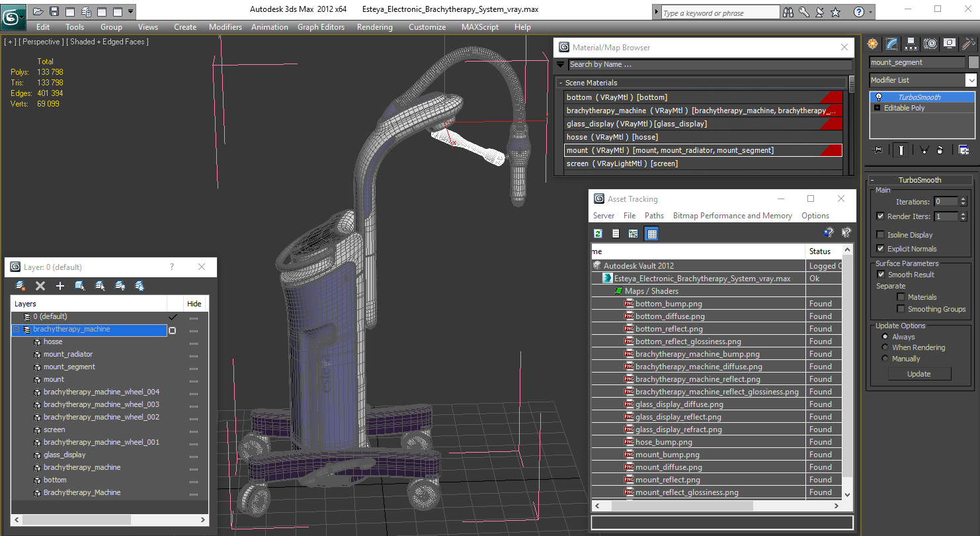Open the Modifiers menu
Image resolution: width=980 pixels, height=536 pixels.
(x=225, y=27)
